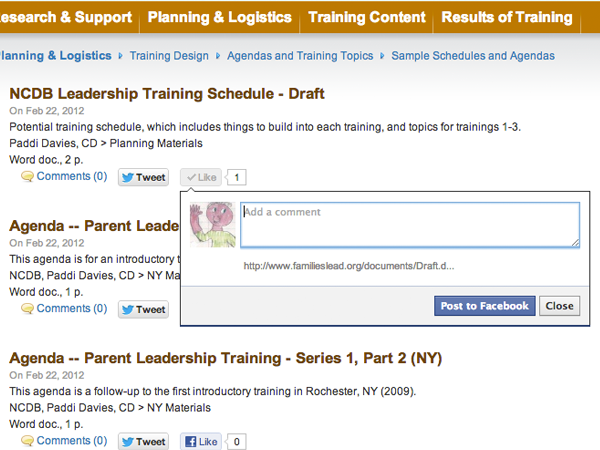Click the Add a comment text field
Viewport: 600px width, 450px height.
tap(410, 225)
